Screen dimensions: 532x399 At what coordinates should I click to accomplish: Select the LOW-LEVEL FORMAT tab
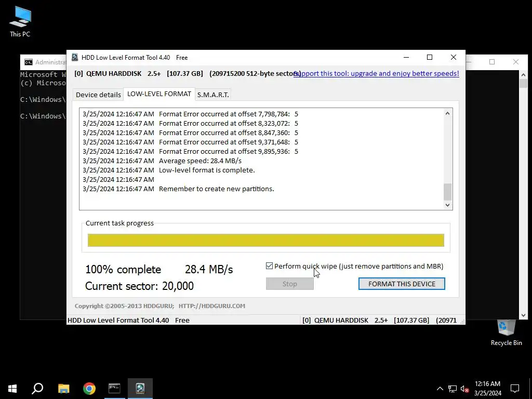click(159, 94)
